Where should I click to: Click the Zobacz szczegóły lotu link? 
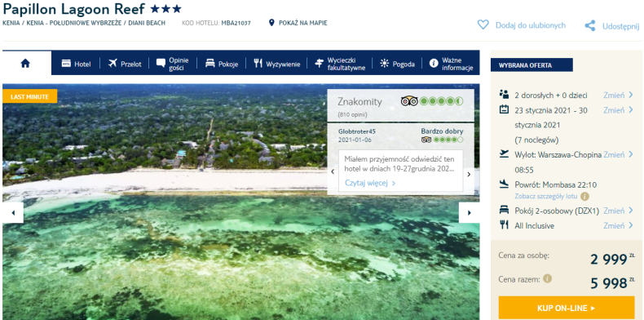point(546,196)
